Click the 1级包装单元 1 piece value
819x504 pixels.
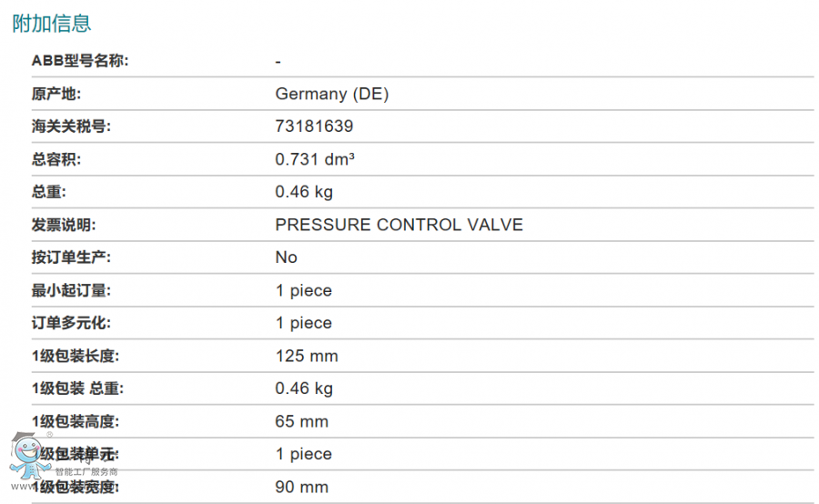(303, 454)
